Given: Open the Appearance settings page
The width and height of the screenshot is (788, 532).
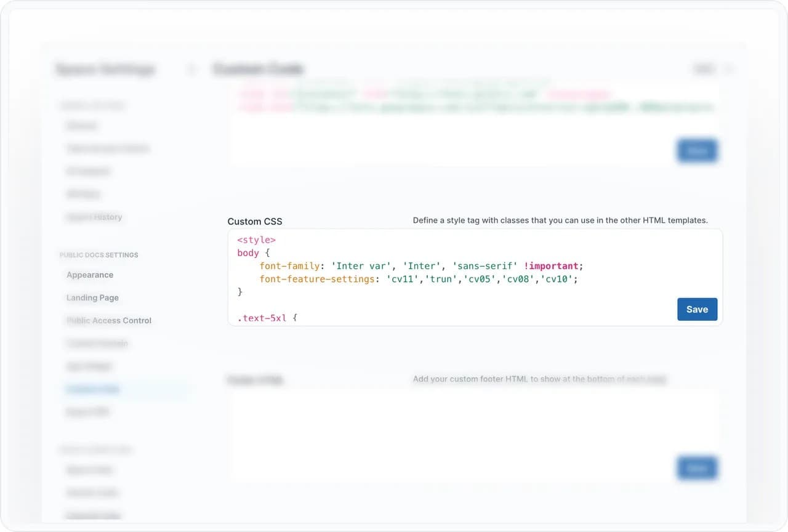Looking at the screenshot, I should (90, 275).
